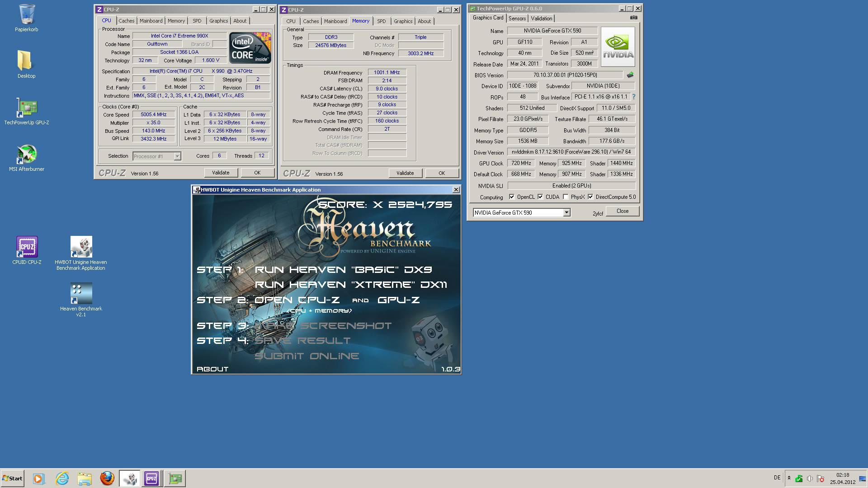Click the green tray icon next to speaker
This screenshot has width=868, height=488.
[799, 479]
